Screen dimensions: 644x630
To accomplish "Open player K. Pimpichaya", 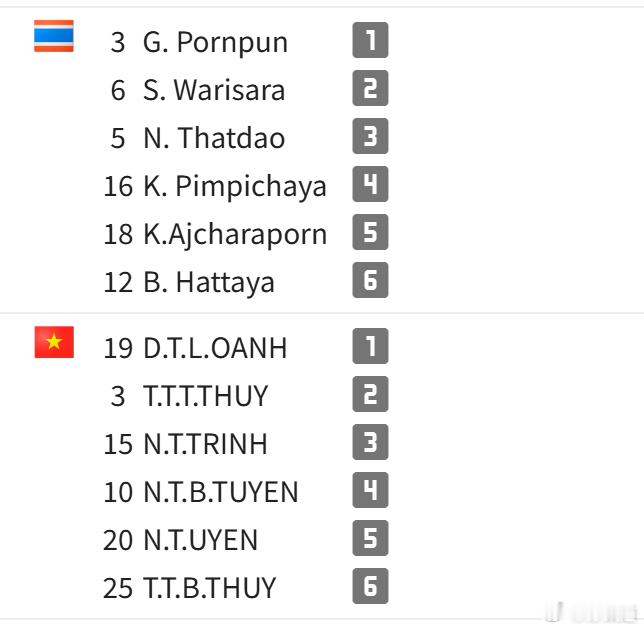I will [235, 187].
